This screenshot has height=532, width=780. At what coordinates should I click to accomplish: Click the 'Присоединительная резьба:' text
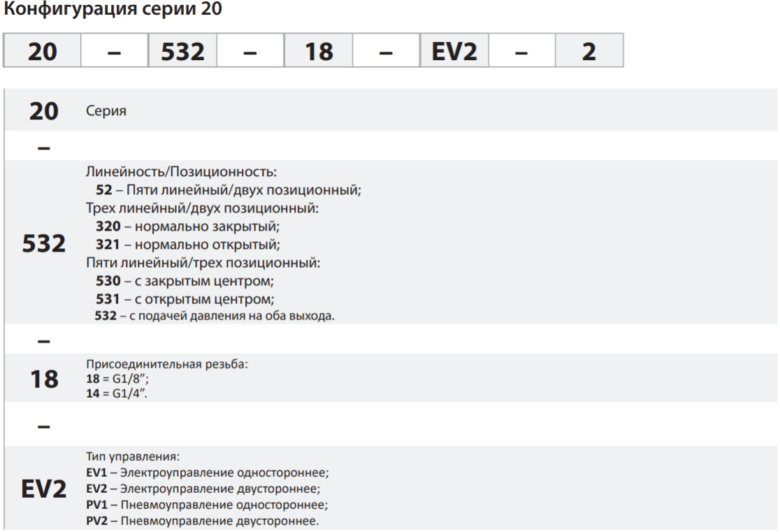coord(166,364)
